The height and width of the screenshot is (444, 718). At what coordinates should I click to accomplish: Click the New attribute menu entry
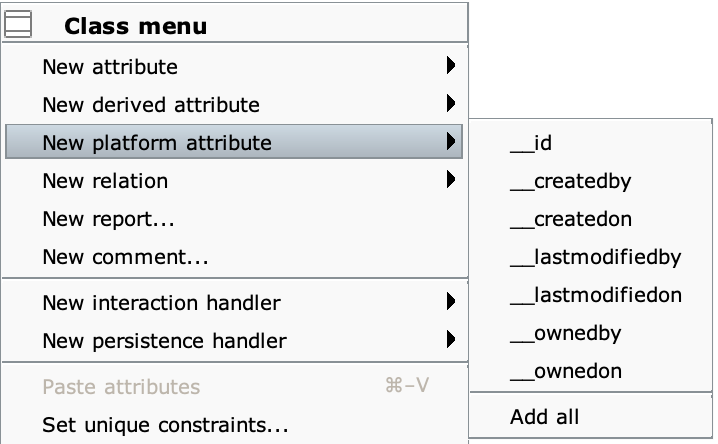click(x=235, y=67)
